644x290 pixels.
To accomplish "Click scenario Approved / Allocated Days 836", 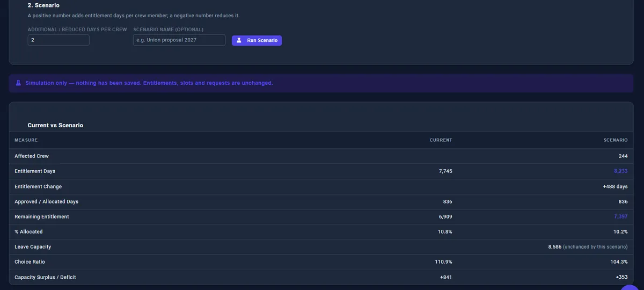I will tap(623, 201).
